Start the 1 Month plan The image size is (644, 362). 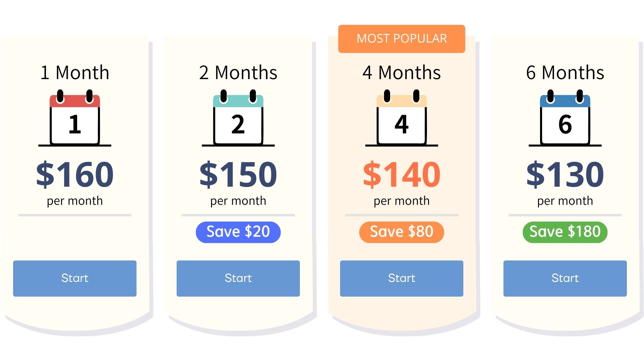point(75,278)
